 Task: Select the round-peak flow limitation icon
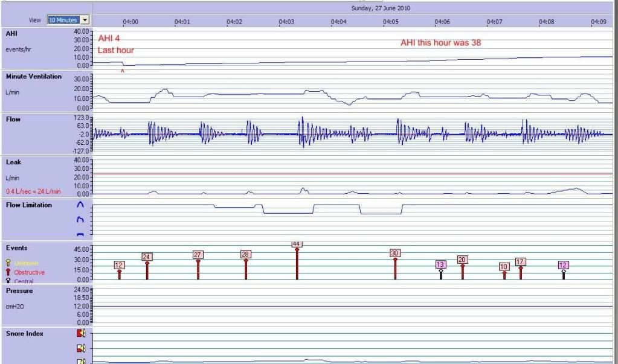(x=80, y=205)
